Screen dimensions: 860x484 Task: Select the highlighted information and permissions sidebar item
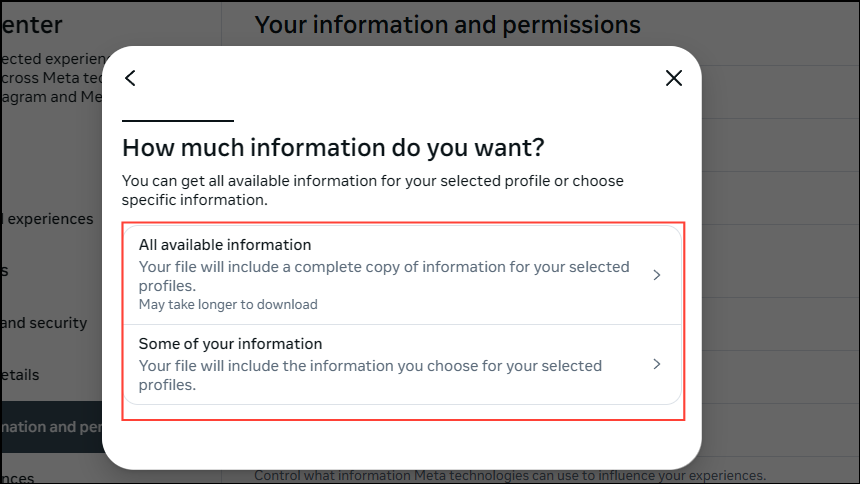click(50, 427)
